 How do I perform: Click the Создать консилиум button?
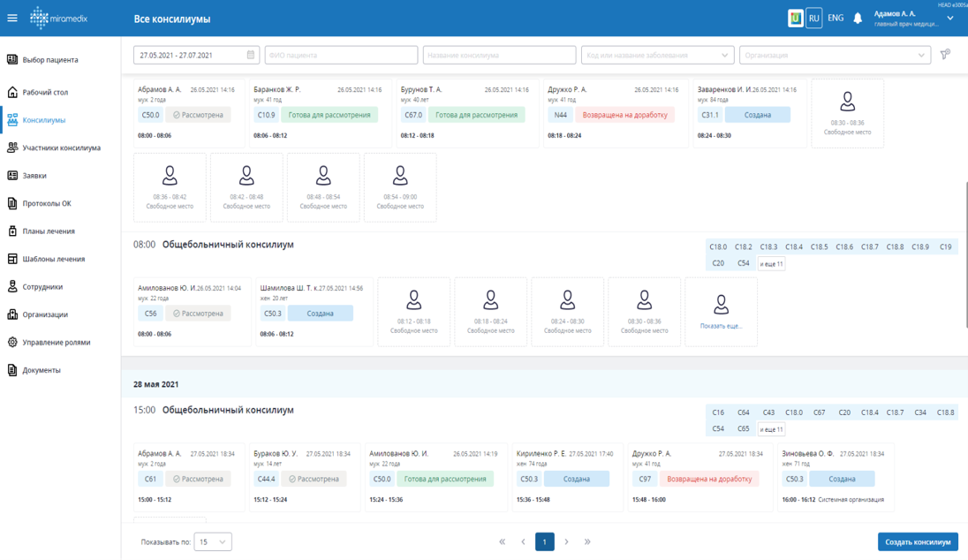918,541
